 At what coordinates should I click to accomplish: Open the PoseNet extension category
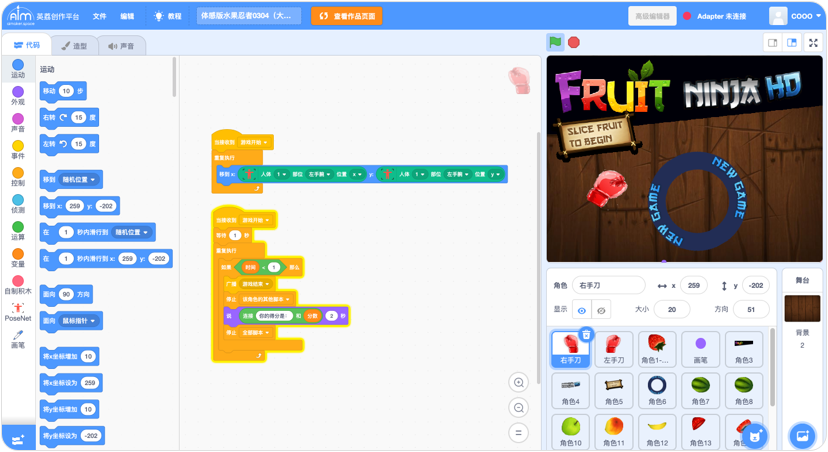(18, 312)
